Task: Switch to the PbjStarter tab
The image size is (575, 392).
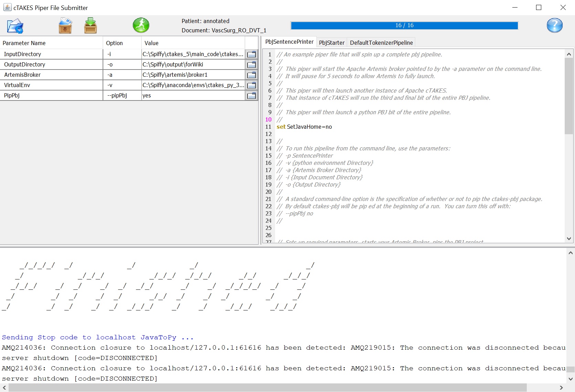Action: pos(332,43)
